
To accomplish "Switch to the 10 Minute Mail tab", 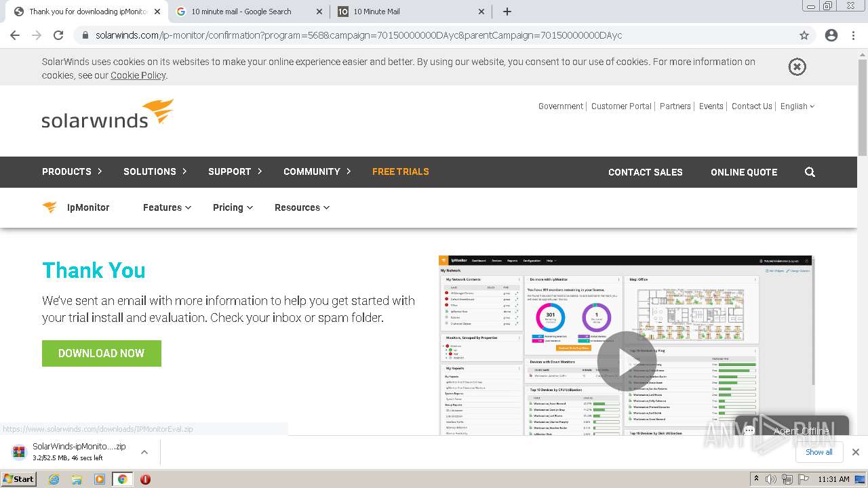I will [412, 12].
